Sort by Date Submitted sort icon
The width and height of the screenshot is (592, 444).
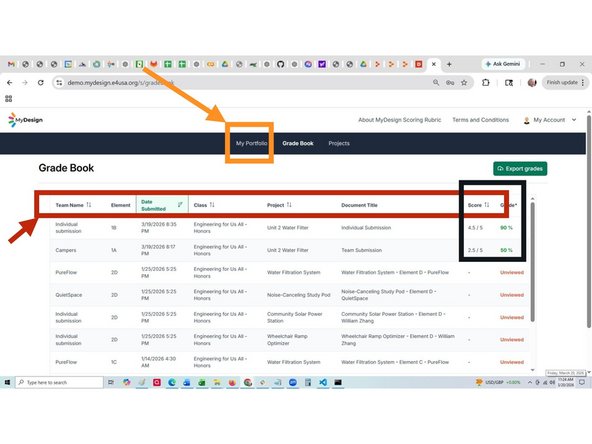click(180, 205)
